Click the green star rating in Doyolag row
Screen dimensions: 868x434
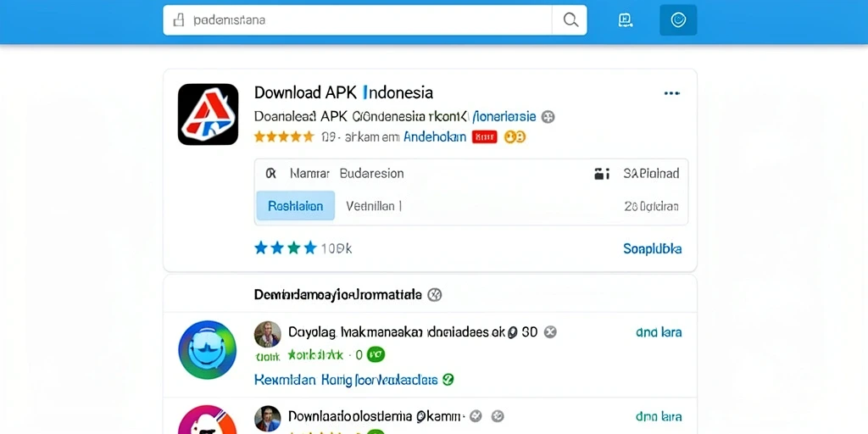click(x=315, y=354)
